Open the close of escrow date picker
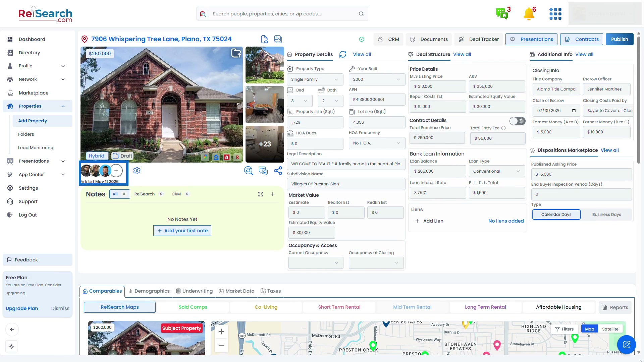 [574, 111]
